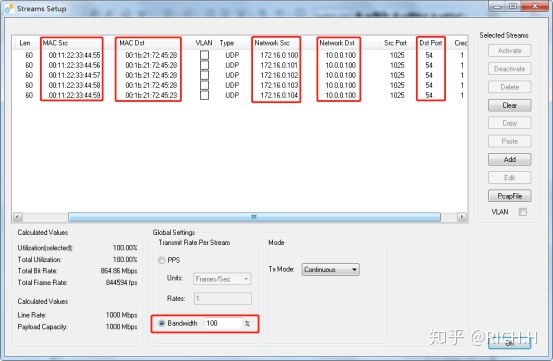
Task: Click the horizontal scrollbar right arrow
Action: [462, 217]
